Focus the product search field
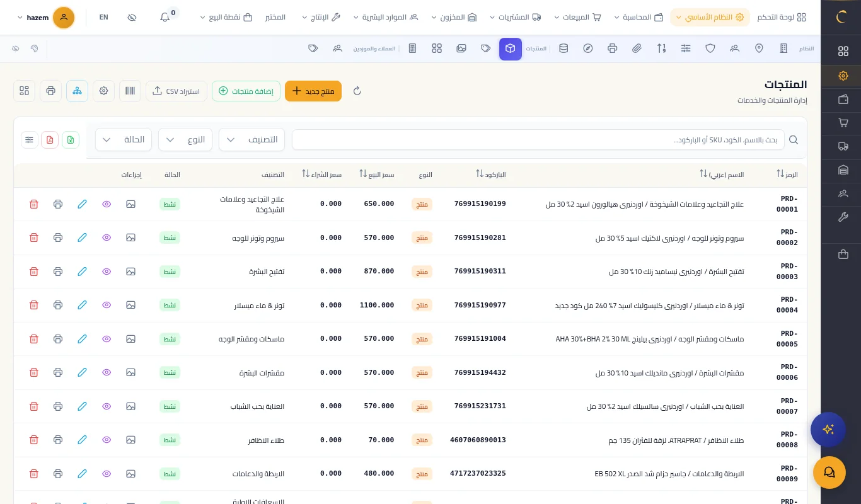 tap(538, 140)
